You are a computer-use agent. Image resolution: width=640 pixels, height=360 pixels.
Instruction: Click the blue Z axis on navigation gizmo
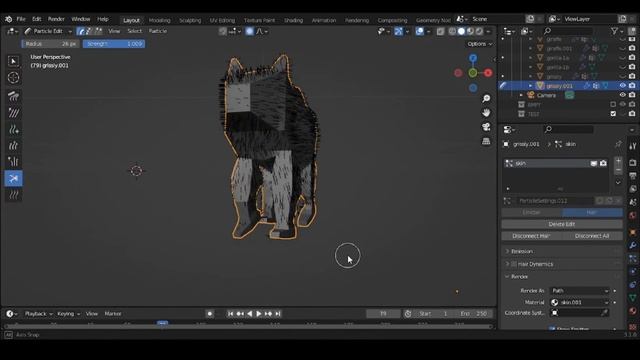coord(473,58)
